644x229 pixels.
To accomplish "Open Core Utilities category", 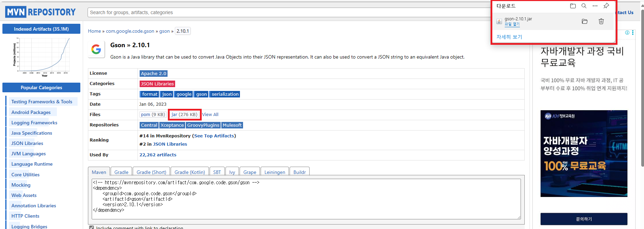I will click(26, 175).
